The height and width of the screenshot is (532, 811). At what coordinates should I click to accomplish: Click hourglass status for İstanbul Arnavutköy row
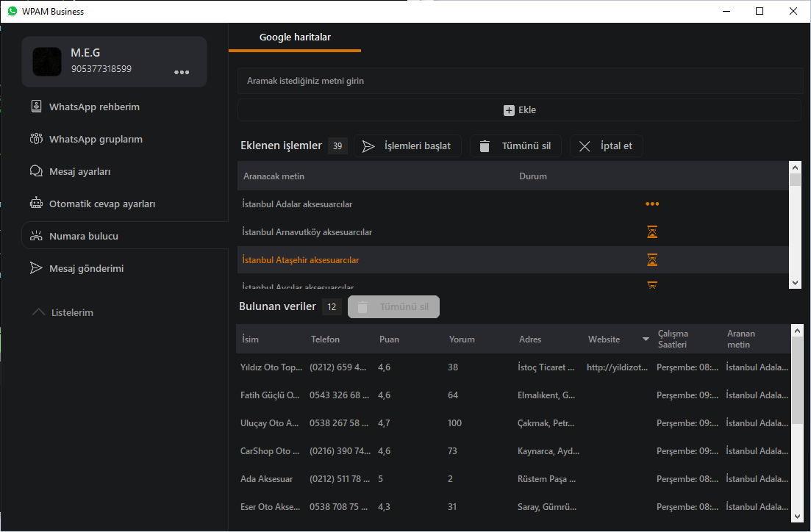(x=651, y=232)
